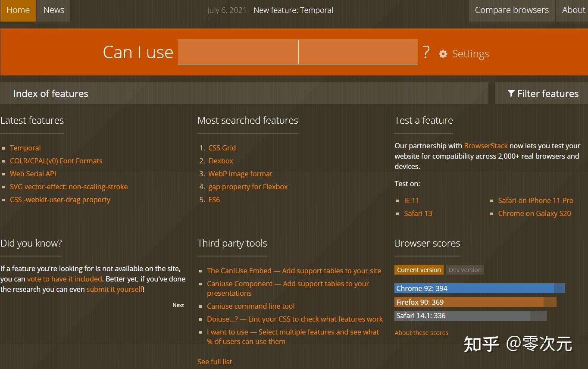The width and height of the screenshot is (588, 369).
Task: Open the Home tab
Action: point(18,10)
